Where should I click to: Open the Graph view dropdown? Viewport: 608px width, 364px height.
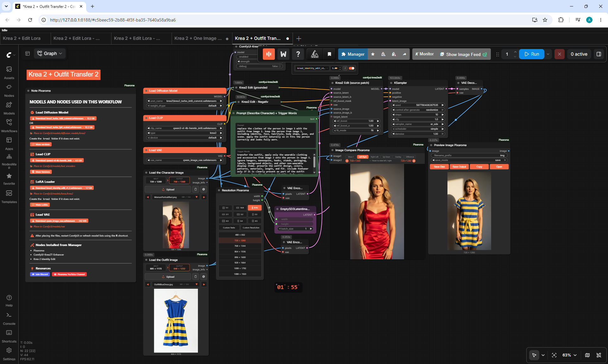tap(50, 53)
